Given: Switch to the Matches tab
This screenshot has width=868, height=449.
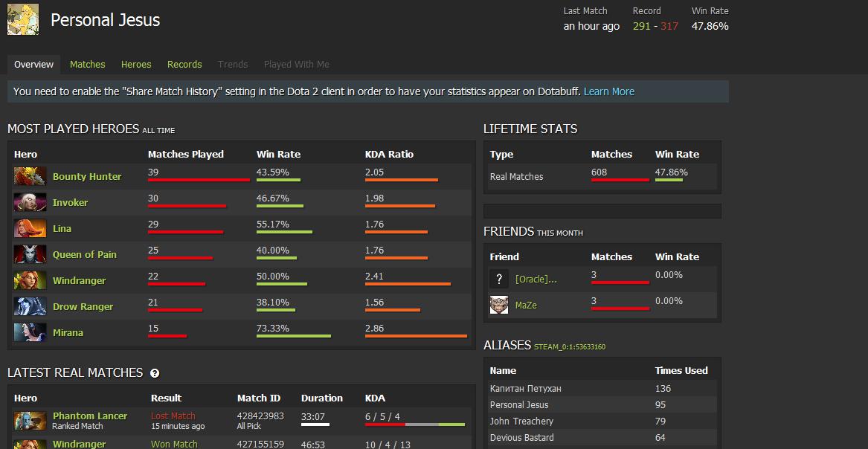Looking at the screenshot, I should coord(88,64).
